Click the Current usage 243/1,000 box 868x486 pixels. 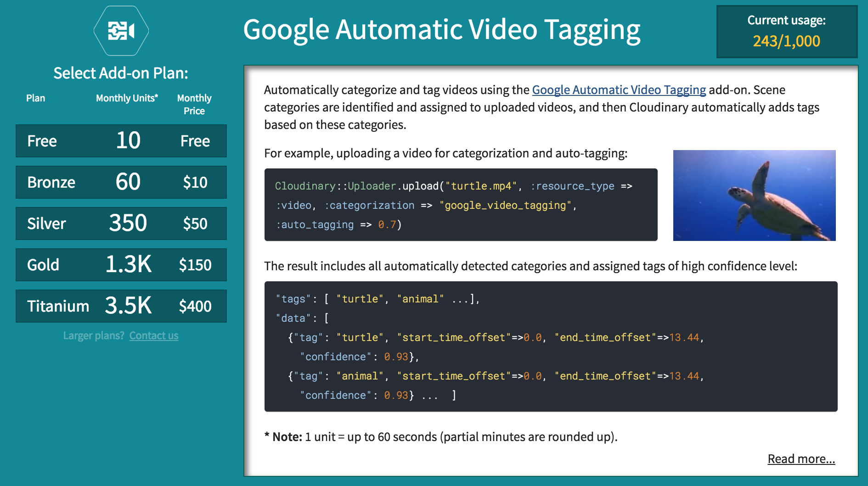(787, 32)
